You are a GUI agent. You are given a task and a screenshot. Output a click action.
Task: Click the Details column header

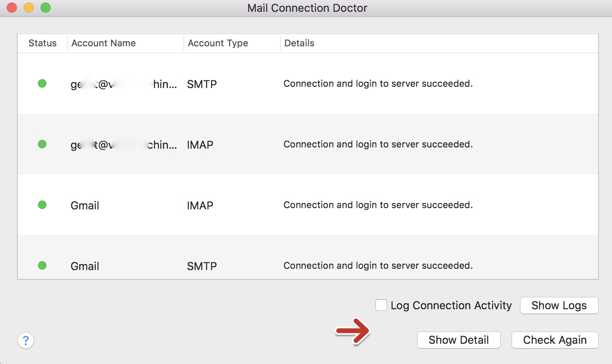299,43
